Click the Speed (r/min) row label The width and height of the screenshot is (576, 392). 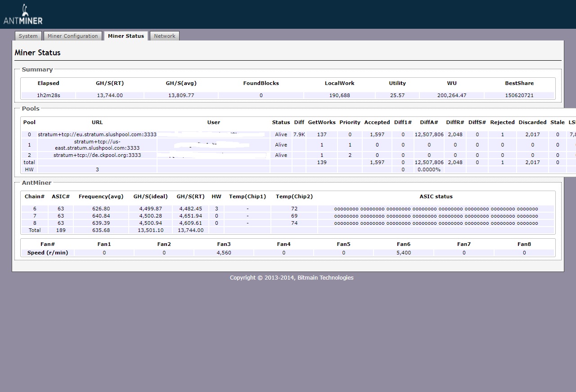(x=48, y=253)
